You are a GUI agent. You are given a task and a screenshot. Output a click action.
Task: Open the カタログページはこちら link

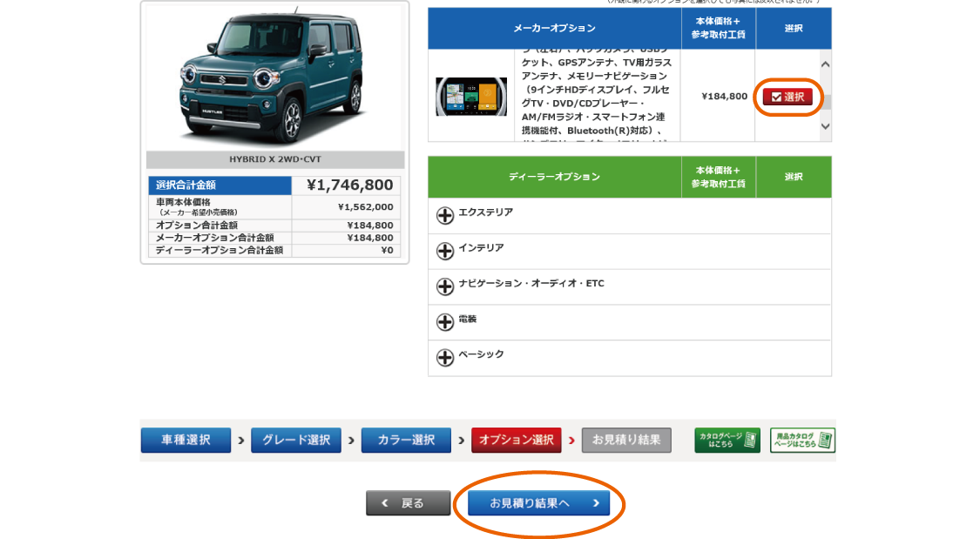pyautogui.click(x=727, y=440)
